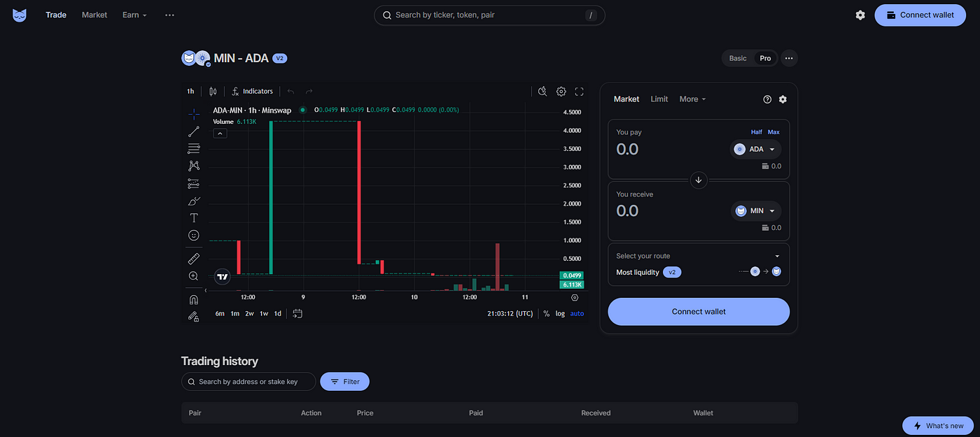Open the 1h interval selector
980x437 pixels.
pyautogui.click(x=190, y=92)
